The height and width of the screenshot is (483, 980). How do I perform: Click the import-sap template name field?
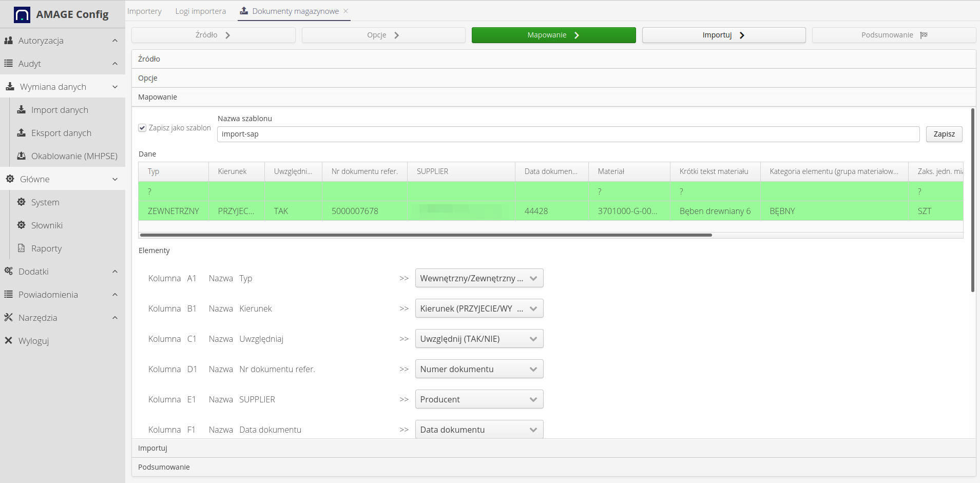568,133
